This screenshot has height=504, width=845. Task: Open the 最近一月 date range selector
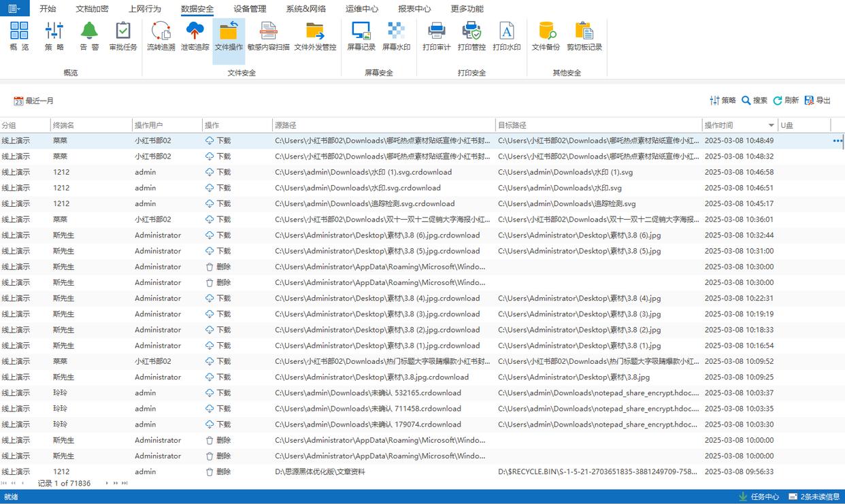34,101
